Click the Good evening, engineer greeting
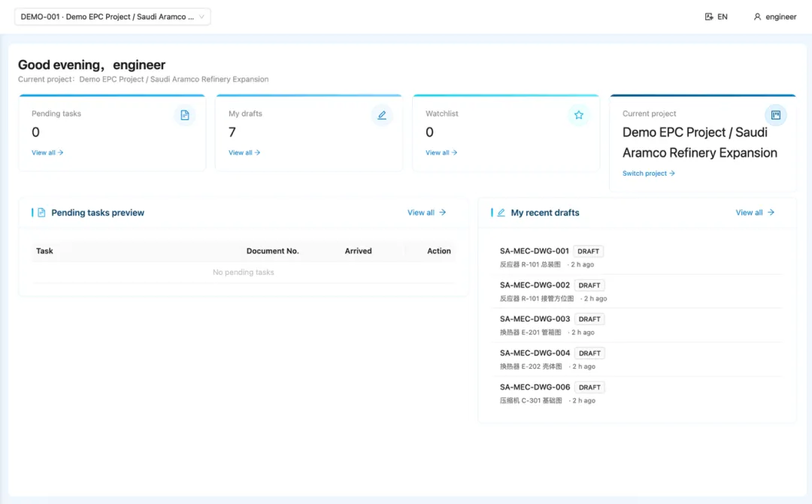812x504 pixels. [x=92, y=65]
